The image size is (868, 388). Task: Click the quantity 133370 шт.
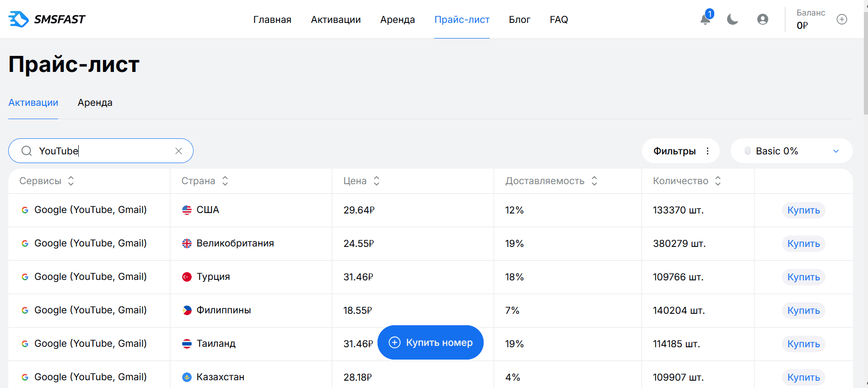(678, 210)
